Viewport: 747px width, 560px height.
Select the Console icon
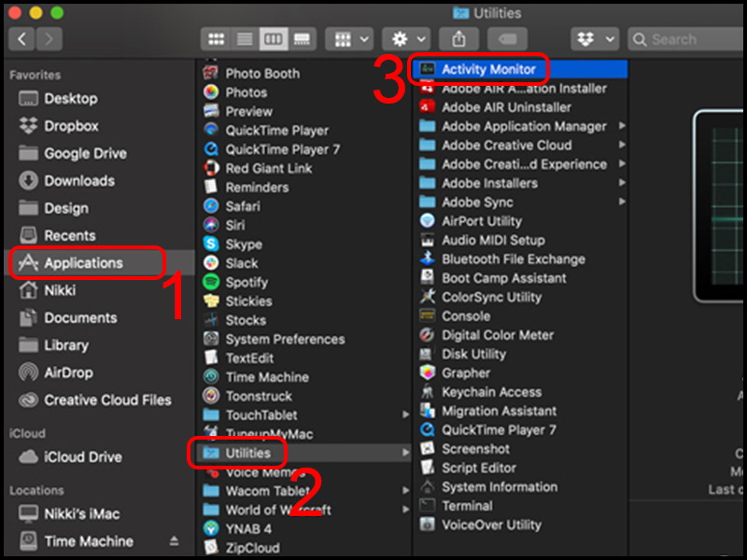[428, 315]
